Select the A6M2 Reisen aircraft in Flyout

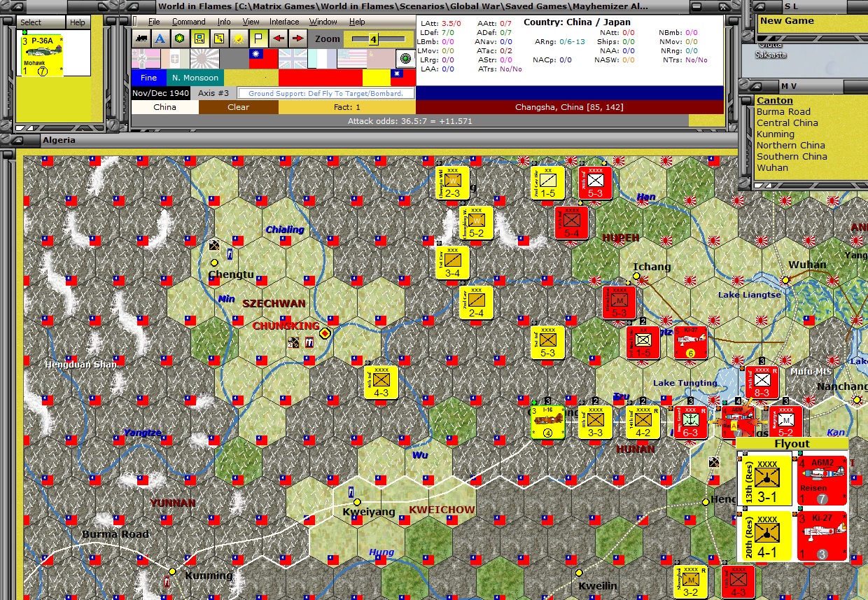tap(822, 480)
